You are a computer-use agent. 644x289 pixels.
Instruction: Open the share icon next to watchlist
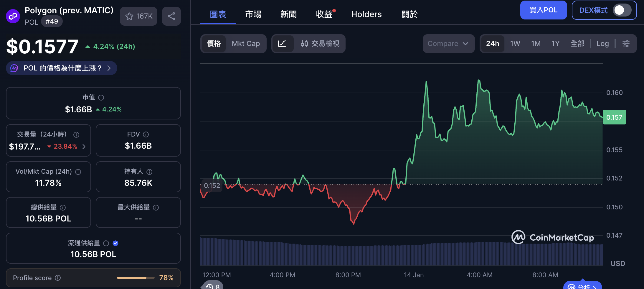pos(171,16)
